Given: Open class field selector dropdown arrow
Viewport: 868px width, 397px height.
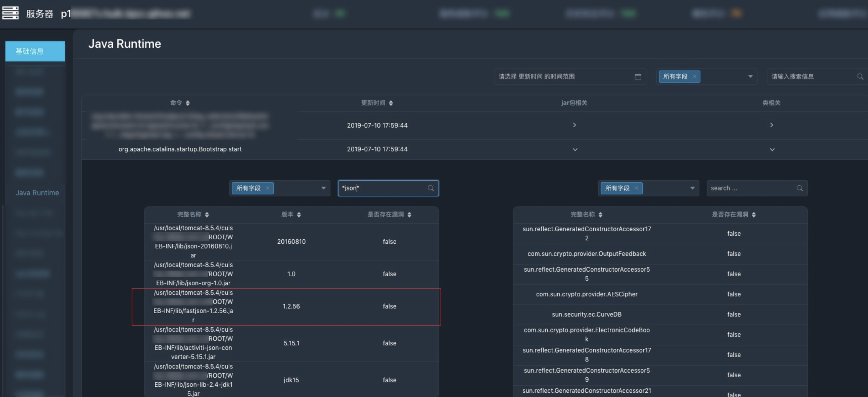Looking at the screenshot, I should tap(693, 188).
